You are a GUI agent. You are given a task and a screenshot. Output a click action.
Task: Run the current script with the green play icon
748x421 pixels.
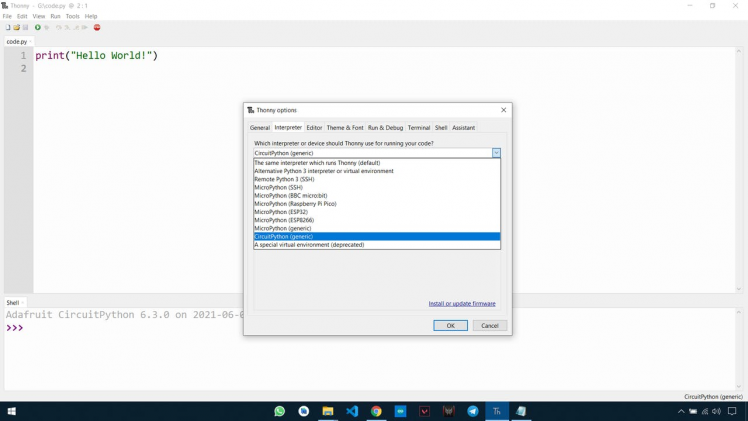point(38,28)
